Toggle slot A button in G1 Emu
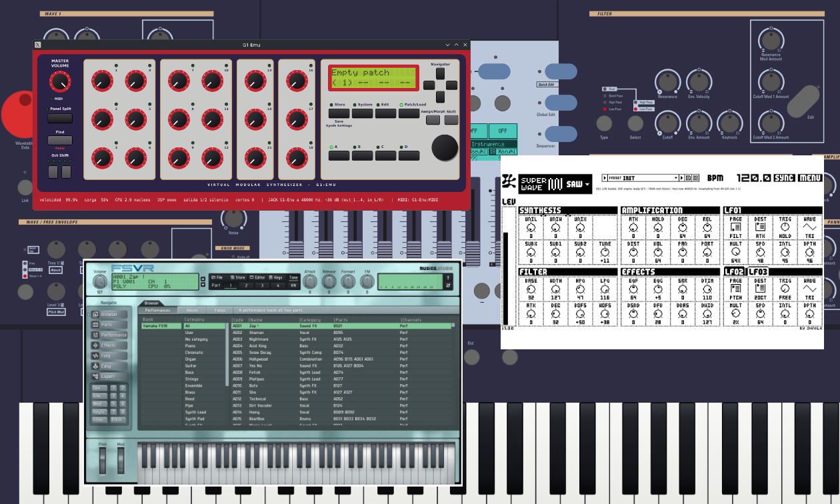Screen dimensions: 840x504 click(339, 155)
